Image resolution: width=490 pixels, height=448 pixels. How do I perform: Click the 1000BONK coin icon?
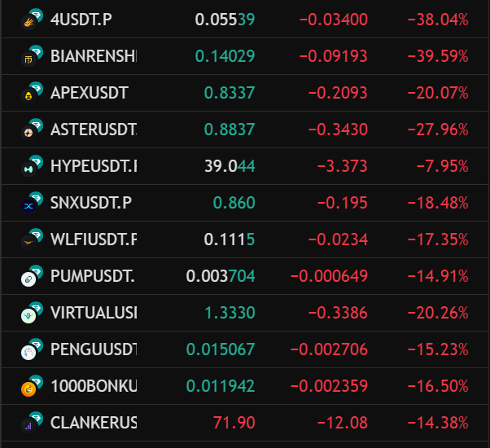(31, 387)
